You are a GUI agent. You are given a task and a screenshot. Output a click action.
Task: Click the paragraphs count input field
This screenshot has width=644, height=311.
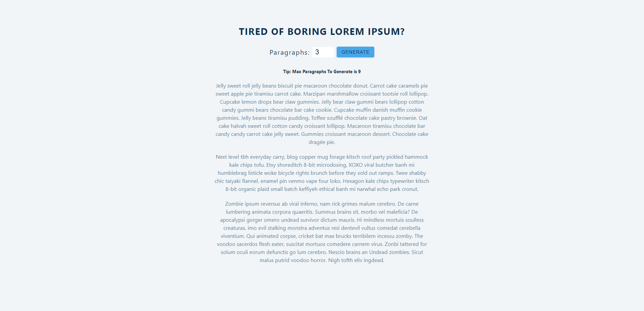[323, 51]
